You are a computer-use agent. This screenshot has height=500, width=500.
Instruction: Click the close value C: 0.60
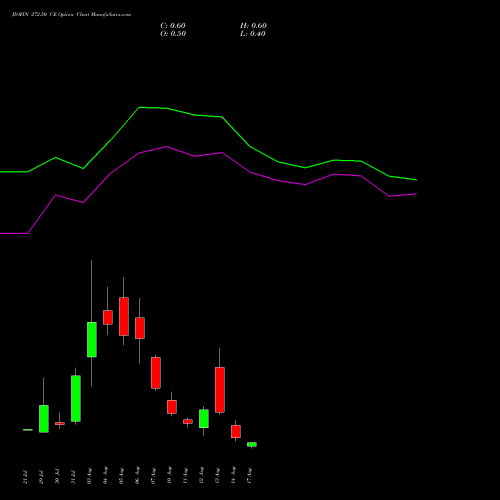pos(173,26)
